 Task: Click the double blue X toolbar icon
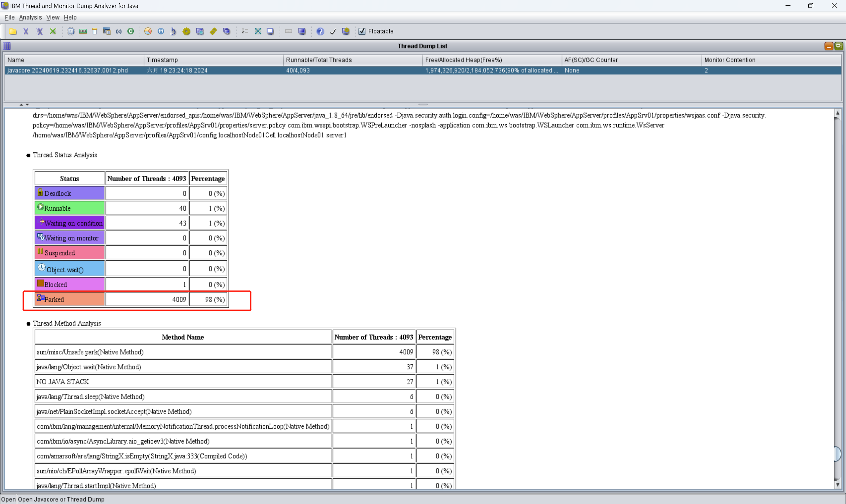[x=39, y=31]
